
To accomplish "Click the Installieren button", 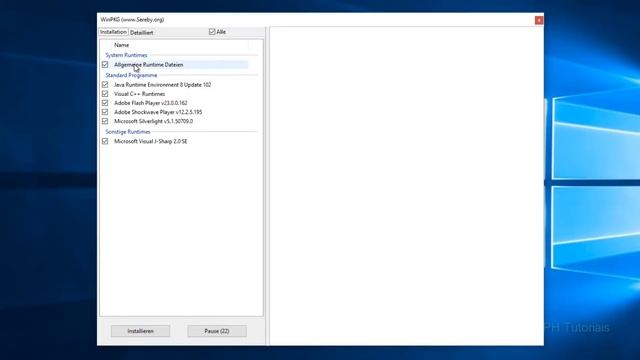I will tap(140, 331).
